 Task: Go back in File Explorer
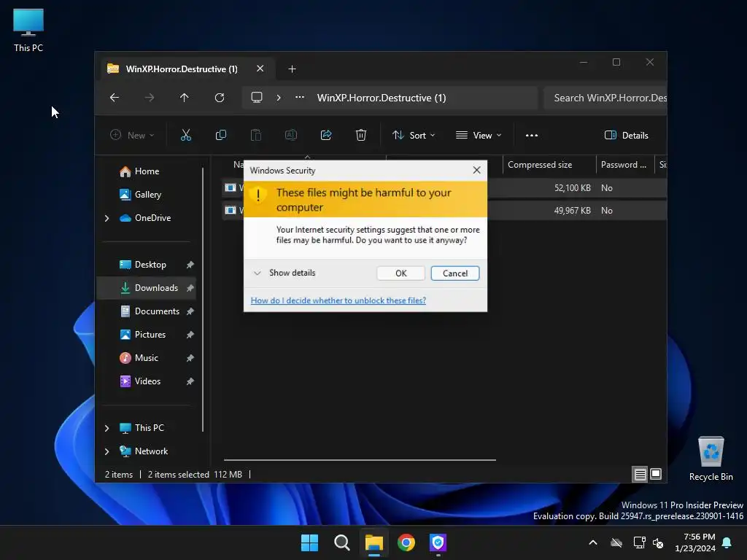pos(115,98)
